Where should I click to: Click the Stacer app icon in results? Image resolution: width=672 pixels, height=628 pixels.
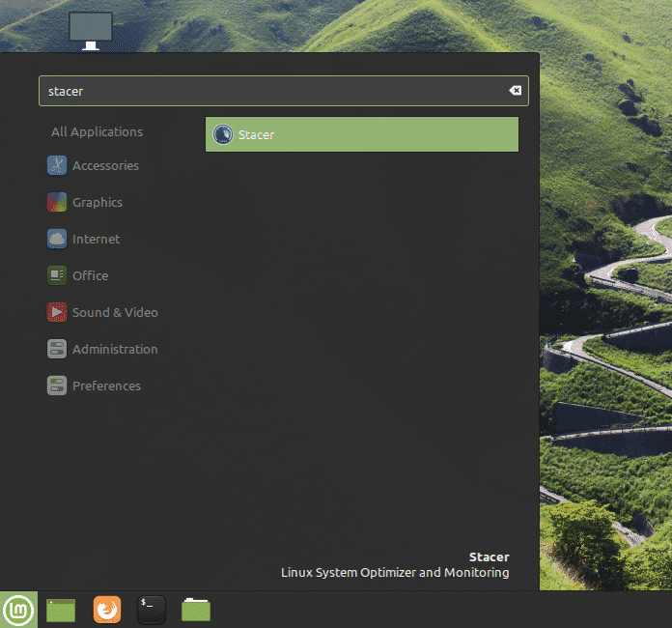pyautogui.click(x=223, y=135)
